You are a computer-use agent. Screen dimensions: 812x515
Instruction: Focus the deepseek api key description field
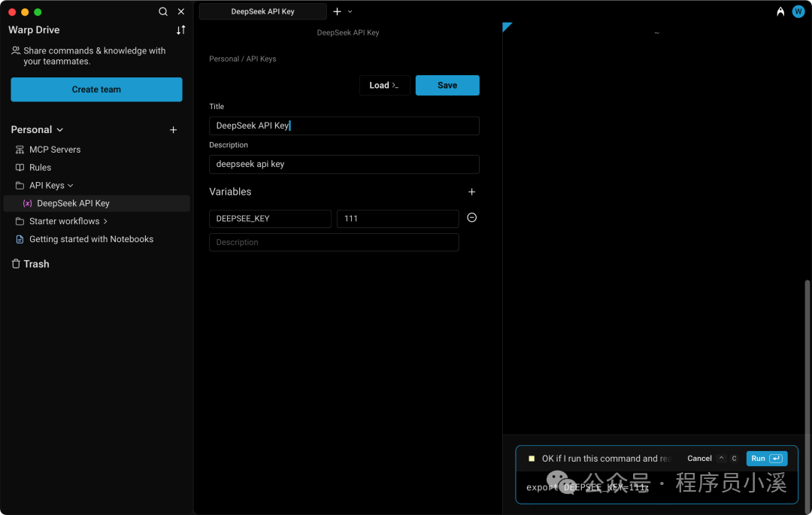pyautogui.click(x=344, y=164)
